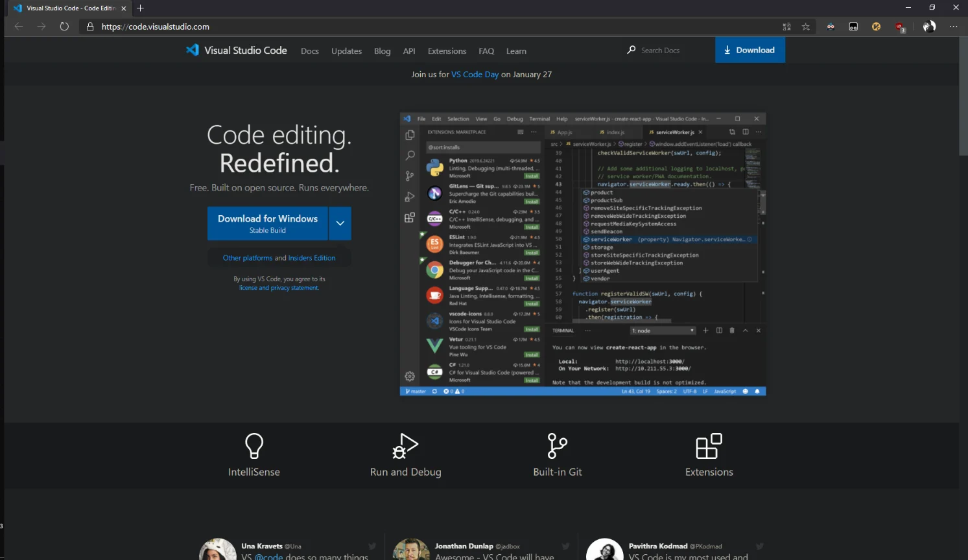This screenshot has height=560, width=968.
Task: Open the Docs nav item
Action: tap(310, 51)
